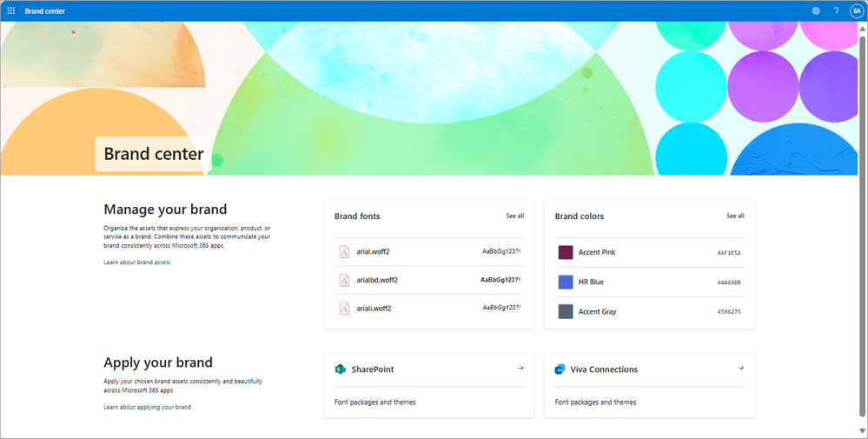Select the Accent Gray color swatch
The width and height of the screenshot is (868, 439).
point(565,312)
